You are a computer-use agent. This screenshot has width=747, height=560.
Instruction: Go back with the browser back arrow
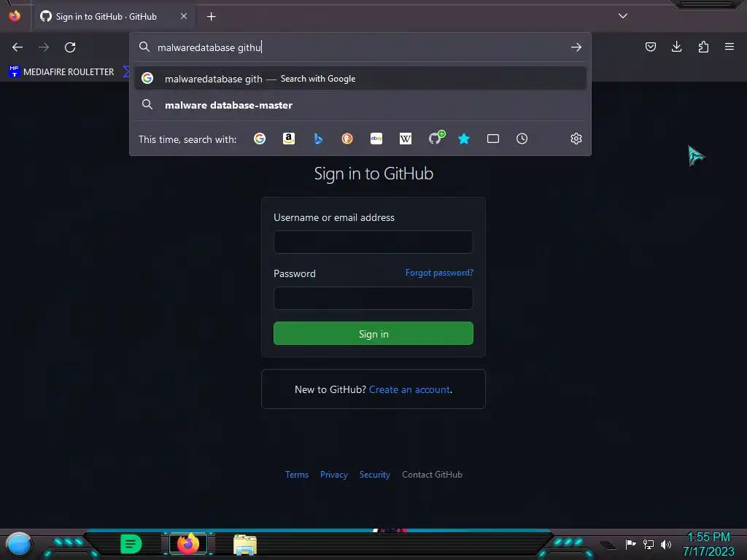(x=18, y=47)
